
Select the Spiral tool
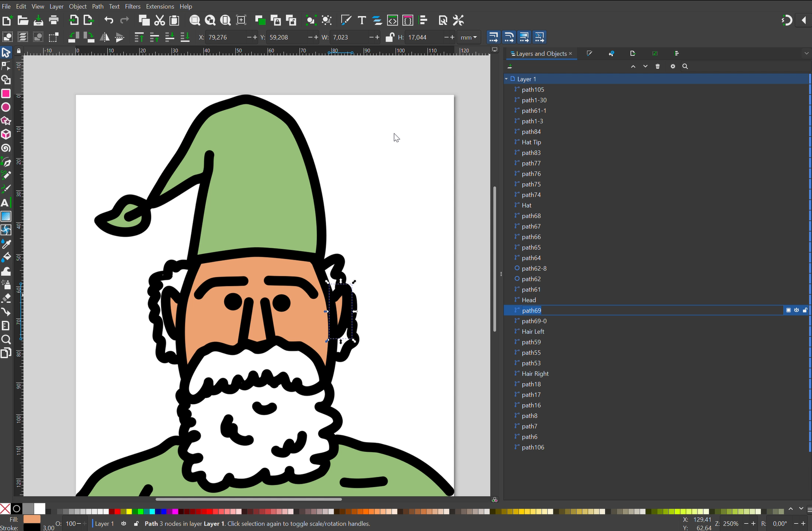point(6,148)
